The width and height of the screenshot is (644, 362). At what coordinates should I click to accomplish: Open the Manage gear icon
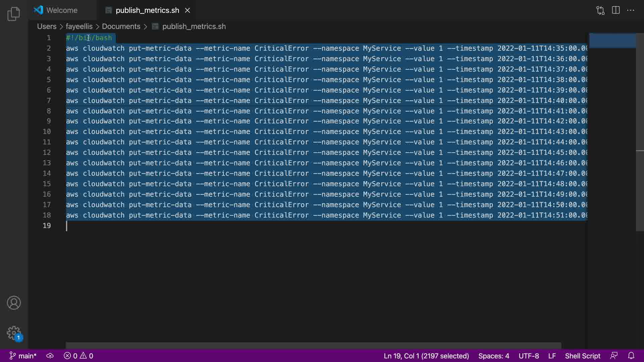pos(14,333)
